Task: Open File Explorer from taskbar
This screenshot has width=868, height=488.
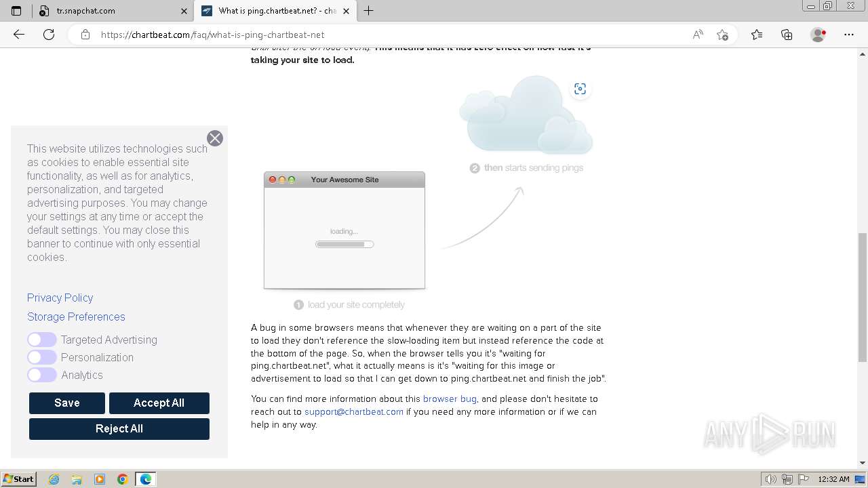Action: [77, 479]
